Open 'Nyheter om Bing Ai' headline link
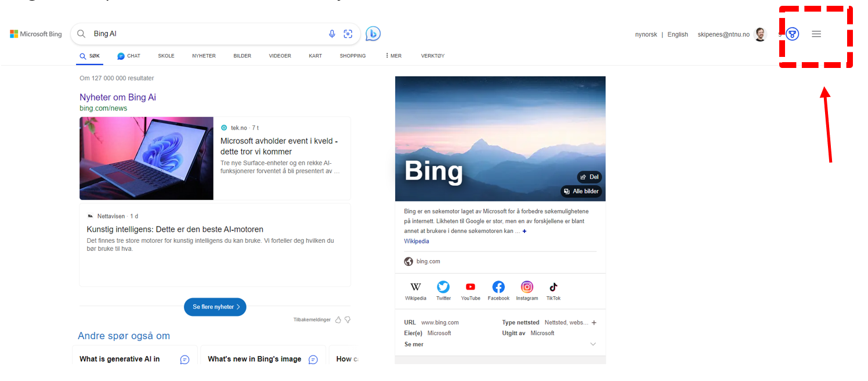This screenshot has width=868, height=381. click(x=118, y=97)
